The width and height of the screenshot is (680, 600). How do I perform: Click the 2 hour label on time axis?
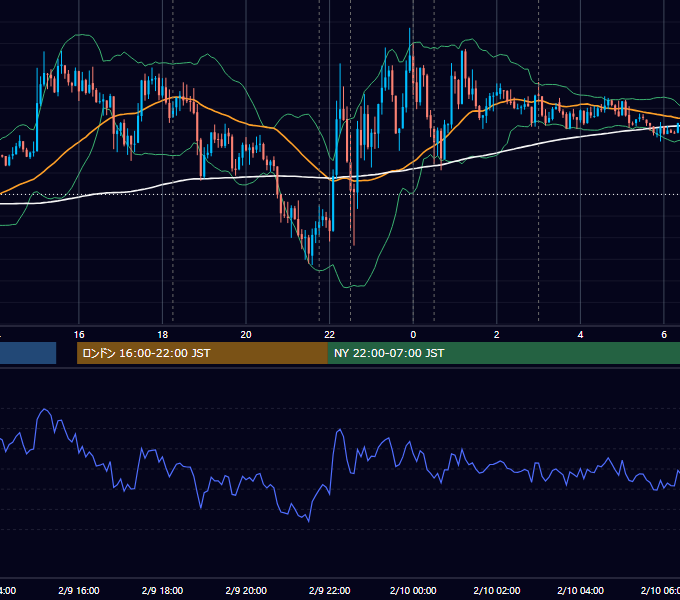[x=497, y=335]
